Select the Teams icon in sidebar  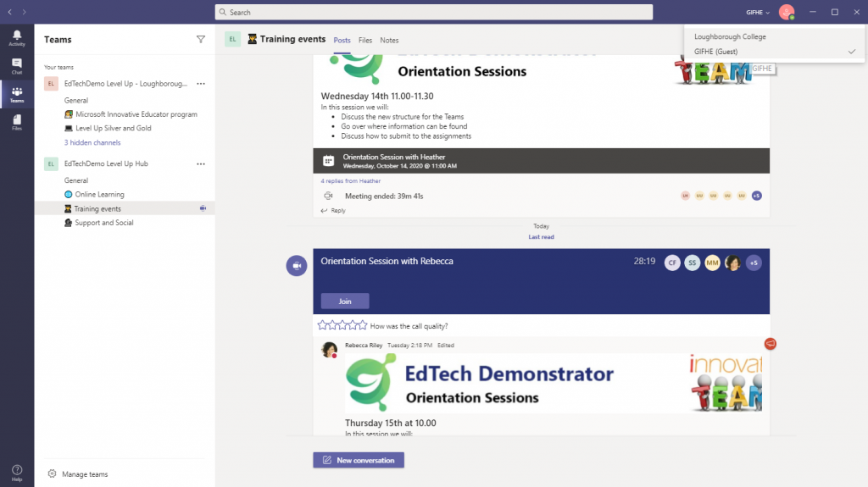click(x=17, y=94)
